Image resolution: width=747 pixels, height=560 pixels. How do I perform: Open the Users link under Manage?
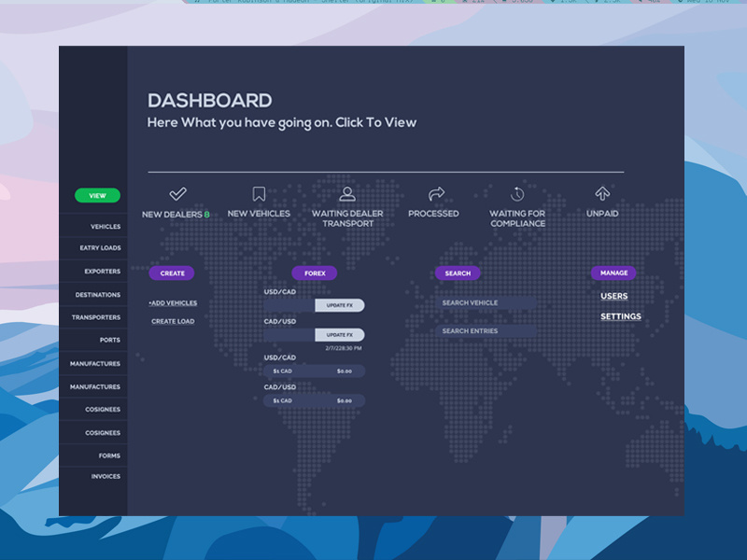click(x=613, y=297)
